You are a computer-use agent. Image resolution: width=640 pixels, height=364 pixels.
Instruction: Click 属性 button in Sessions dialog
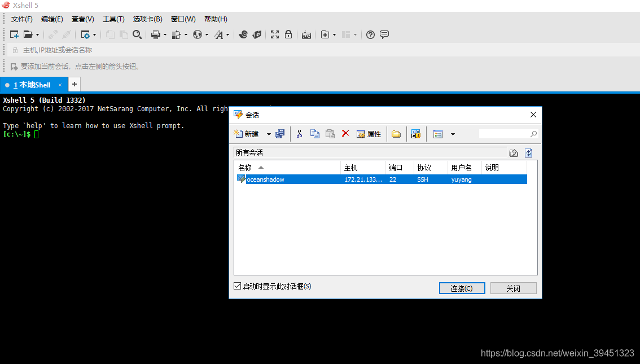click(369, 134)
